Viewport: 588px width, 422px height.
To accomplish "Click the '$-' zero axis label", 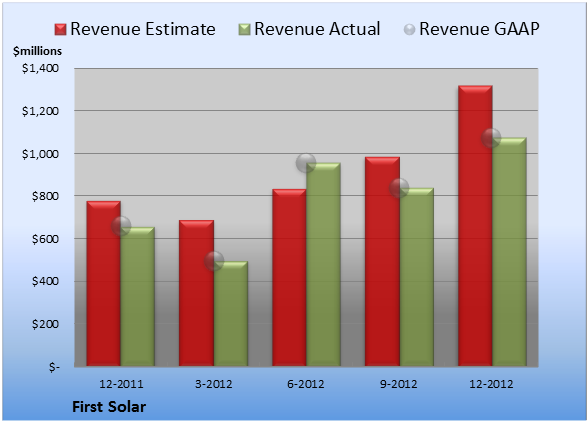I will [x=54, y=367].
